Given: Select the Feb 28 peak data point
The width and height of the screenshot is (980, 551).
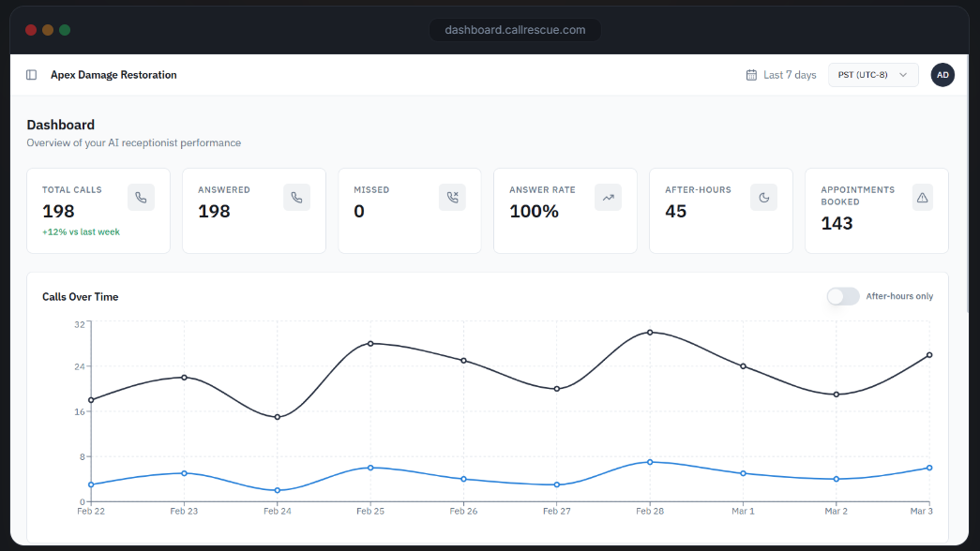Looking at the screenshot, I should pos(649,333).
